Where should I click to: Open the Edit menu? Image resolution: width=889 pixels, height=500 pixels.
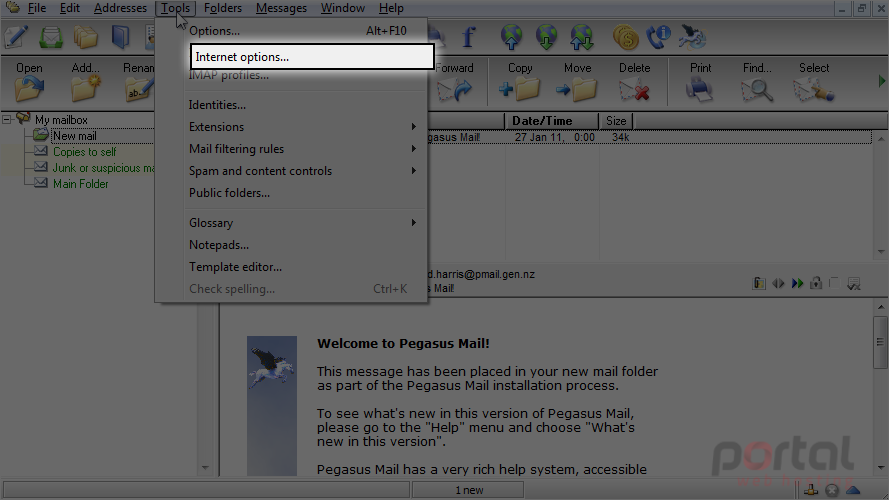[70, 8]
